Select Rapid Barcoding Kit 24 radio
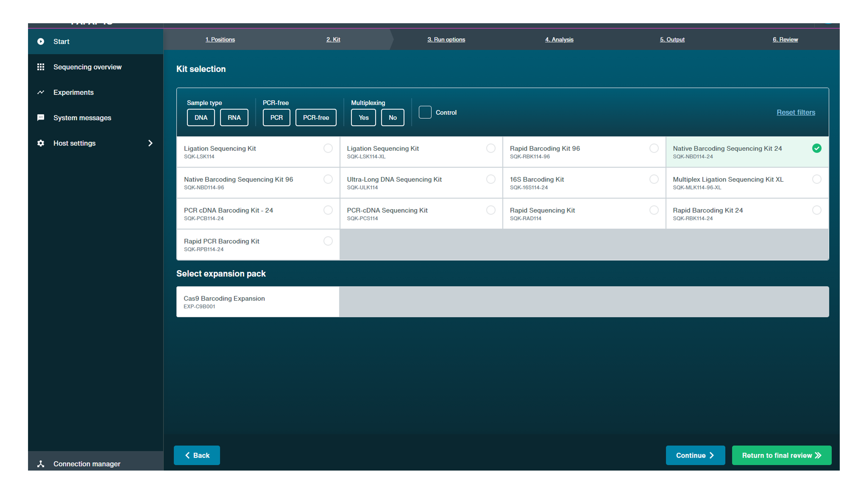 point(817,210)
